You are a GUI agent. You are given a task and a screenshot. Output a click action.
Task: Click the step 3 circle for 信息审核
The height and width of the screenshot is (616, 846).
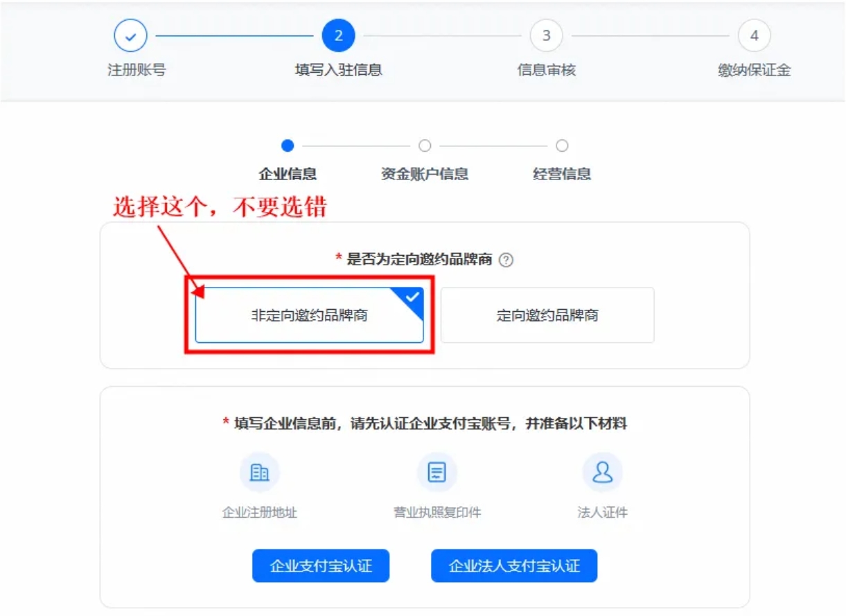[547, 36]
